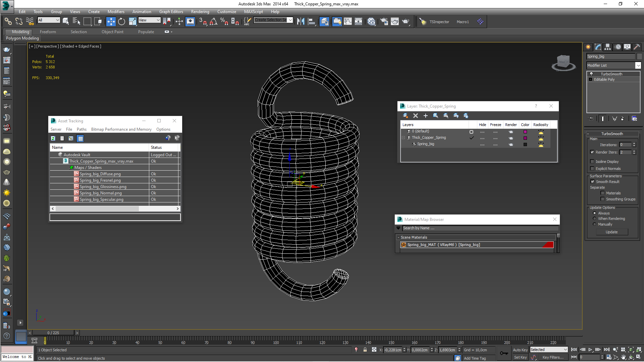Play the animation
644x362 pixels.
pos(590,350)
